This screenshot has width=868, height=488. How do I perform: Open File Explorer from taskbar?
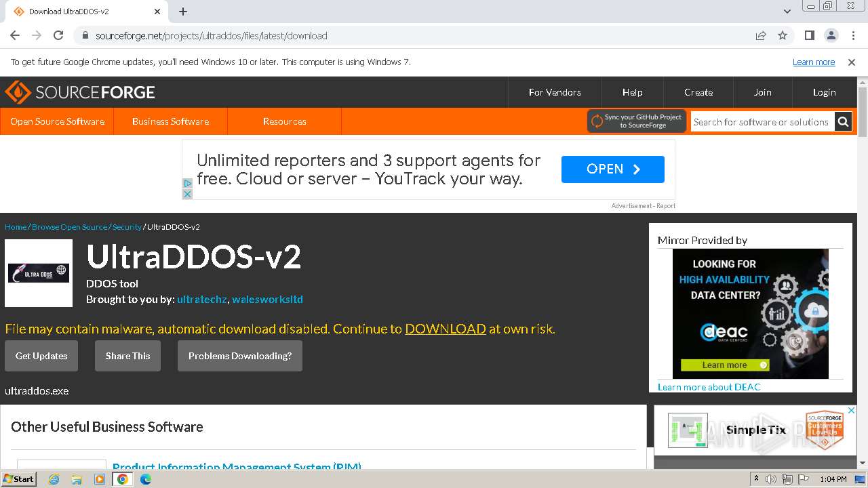77,479
